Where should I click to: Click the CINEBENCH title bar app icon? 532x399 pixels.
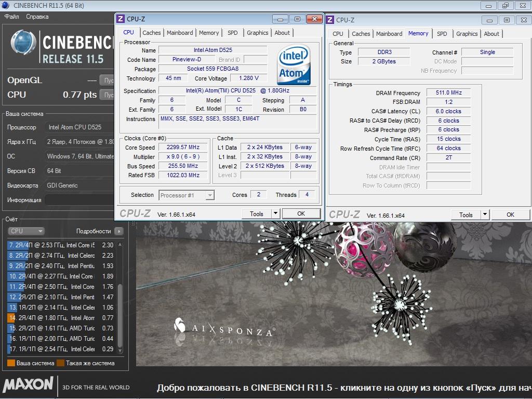point(5,5)
